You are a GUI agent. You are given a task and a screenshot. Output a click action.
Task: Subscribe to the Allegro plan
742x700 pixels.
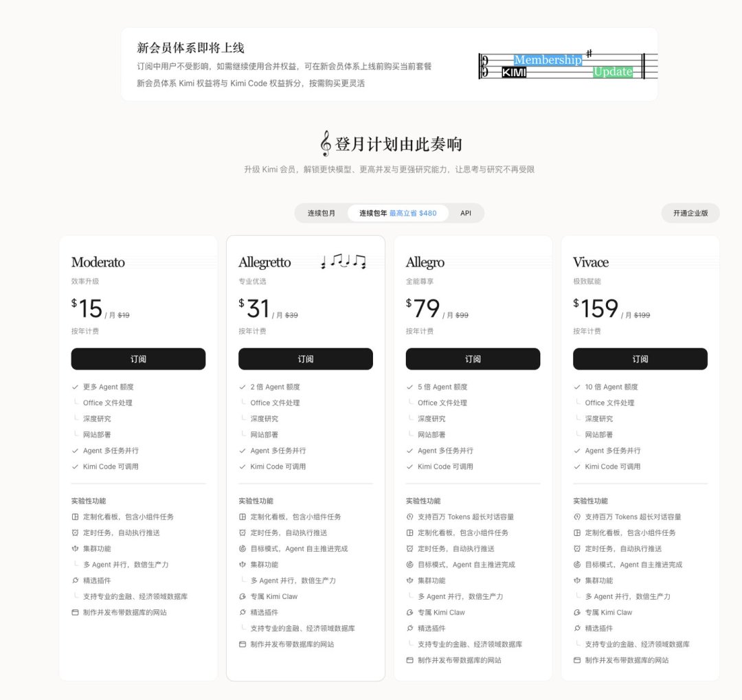click(473, 359)
